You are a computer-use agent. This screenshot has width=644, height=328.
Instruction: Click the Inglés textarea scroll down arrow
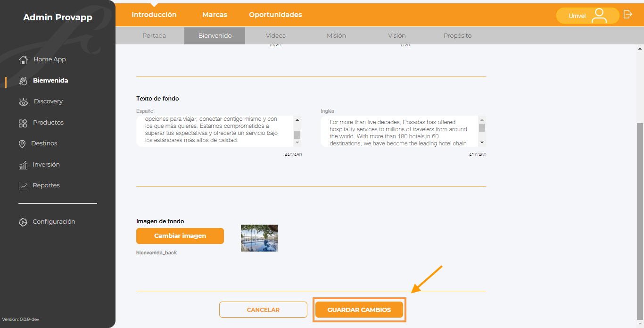pos(482,142)
